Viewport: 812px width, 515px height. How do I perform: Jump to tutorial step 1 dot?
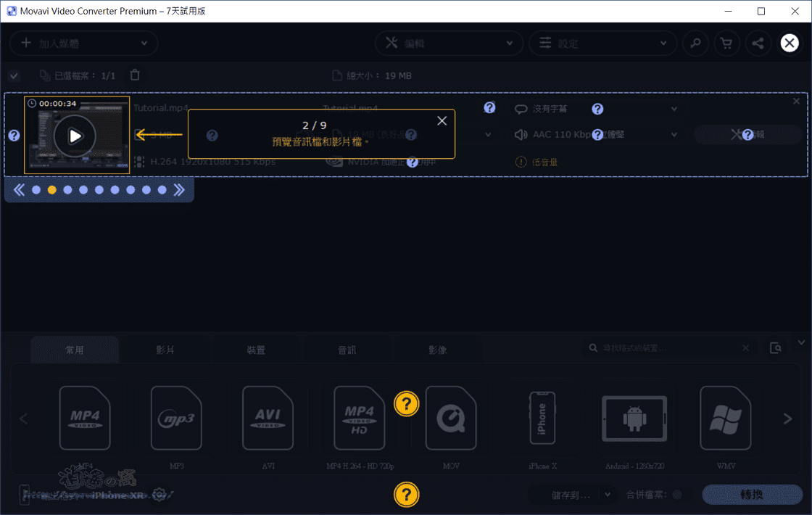(36, 190)
